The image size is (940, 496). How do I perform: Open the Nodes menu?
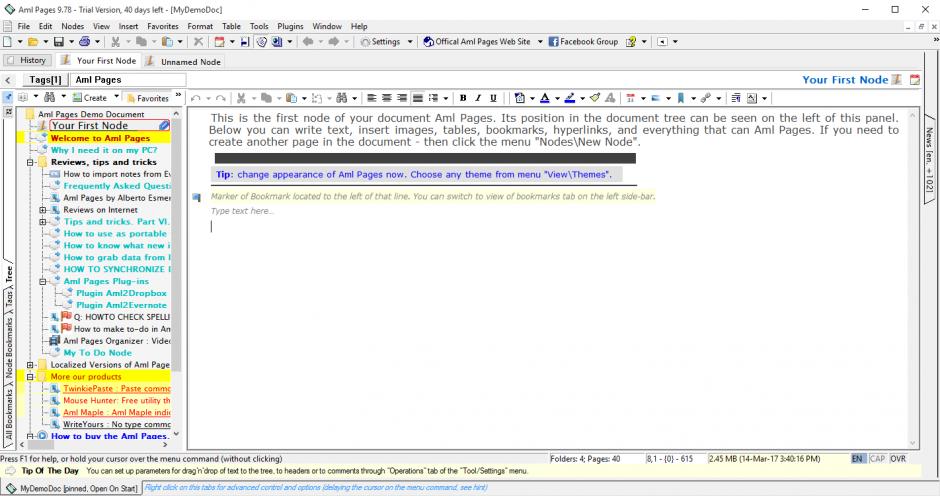pyautogui.click(x=73, y=26)
